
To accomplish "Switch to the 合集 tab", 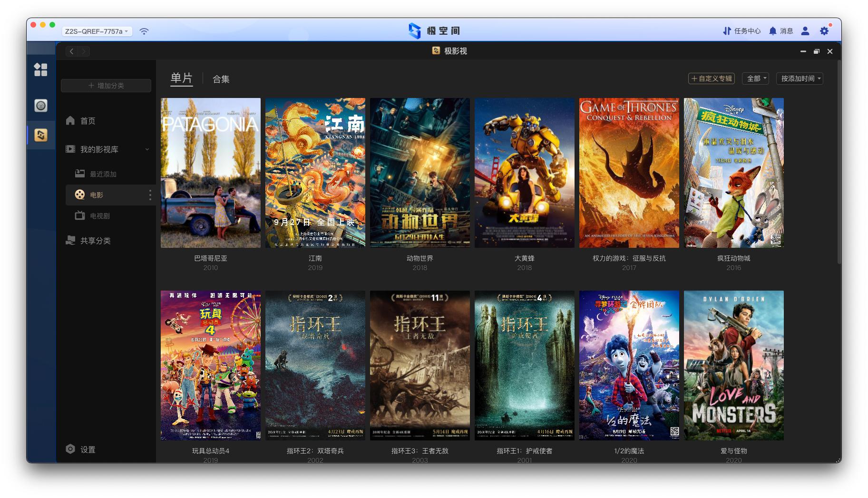I will pos(221,79).
